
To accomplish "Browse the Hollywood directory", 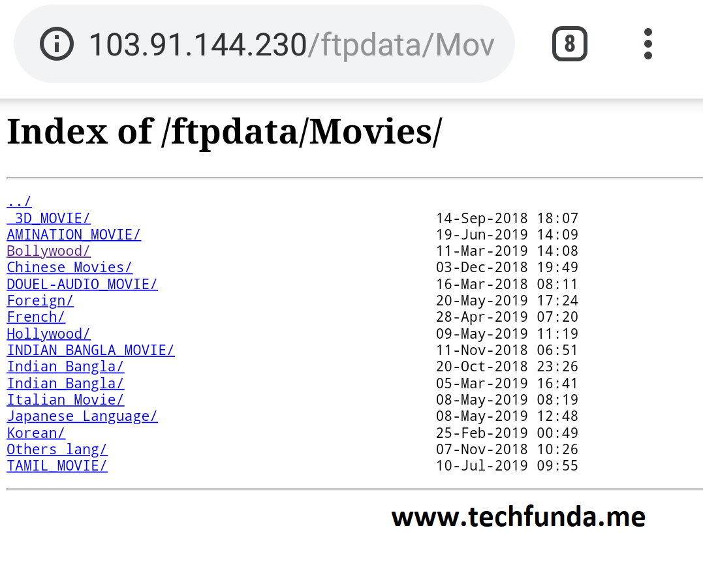I will [48, 333].
